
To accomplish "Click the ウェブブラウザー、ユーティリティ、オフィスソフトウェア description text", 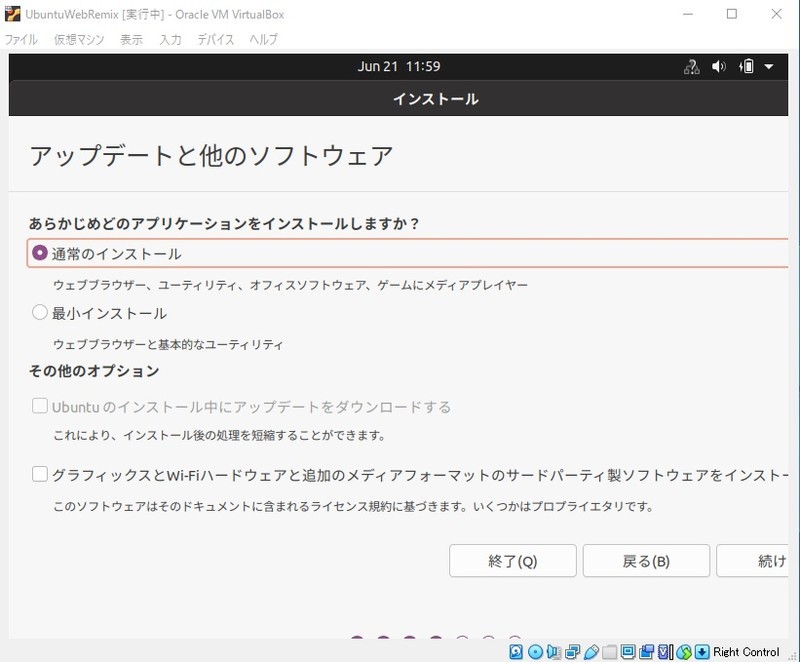I will point(290,285).
